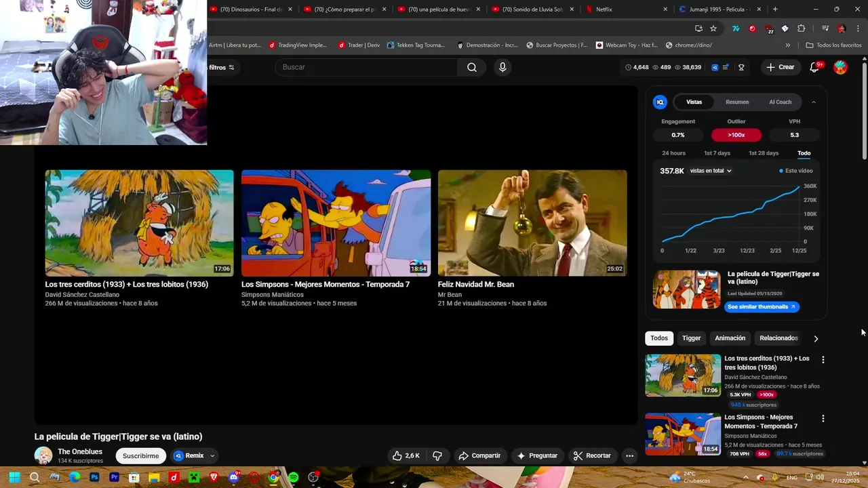Open vidIQ playlist lines icon in header

[x=726, y=67]
